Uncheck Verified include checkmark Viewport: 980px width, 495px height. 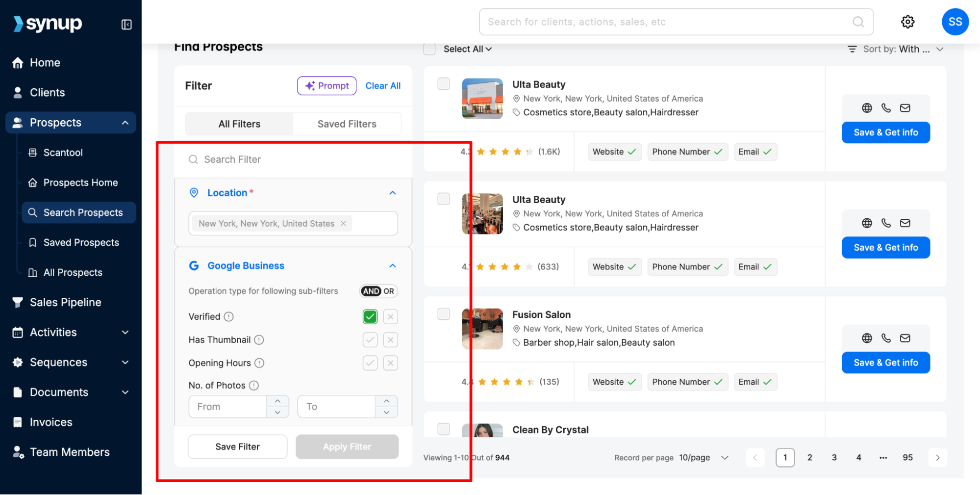[x=370, y=316]
